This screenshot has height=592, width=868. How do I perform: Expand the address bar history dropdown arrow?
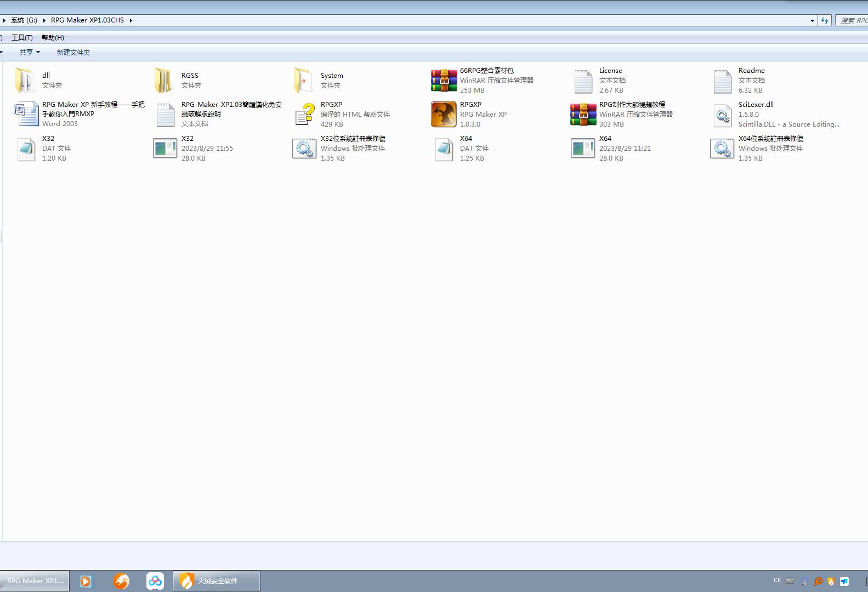click(812, 20)
